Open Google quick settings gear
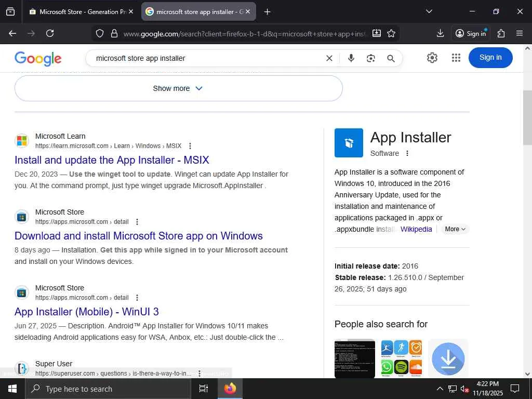 tap(432, 58)
